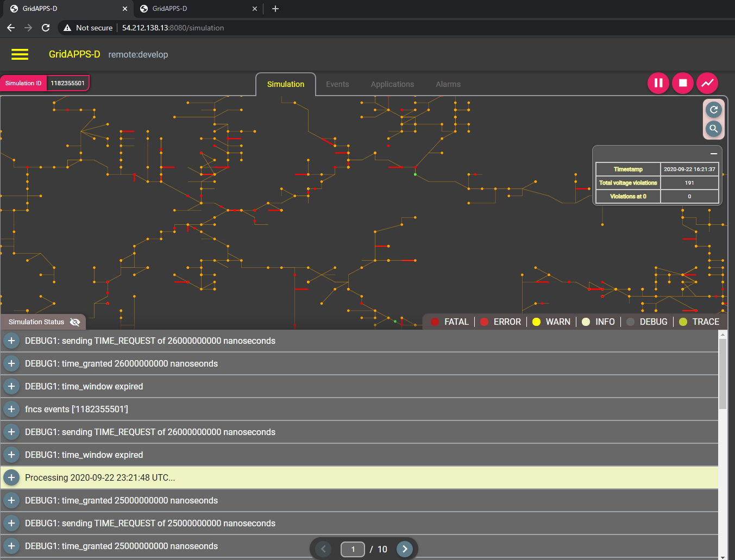
Task: Minimize the voltage violations panel
Action: (x=714, y=154)
